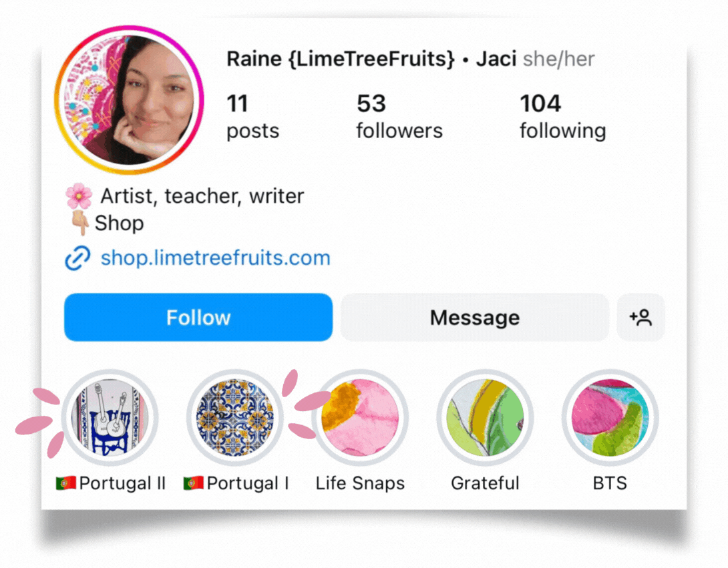View the Life Snaps highlight circle
The height and width of the screenshot is (568, 728).
(x=360, y=417)
